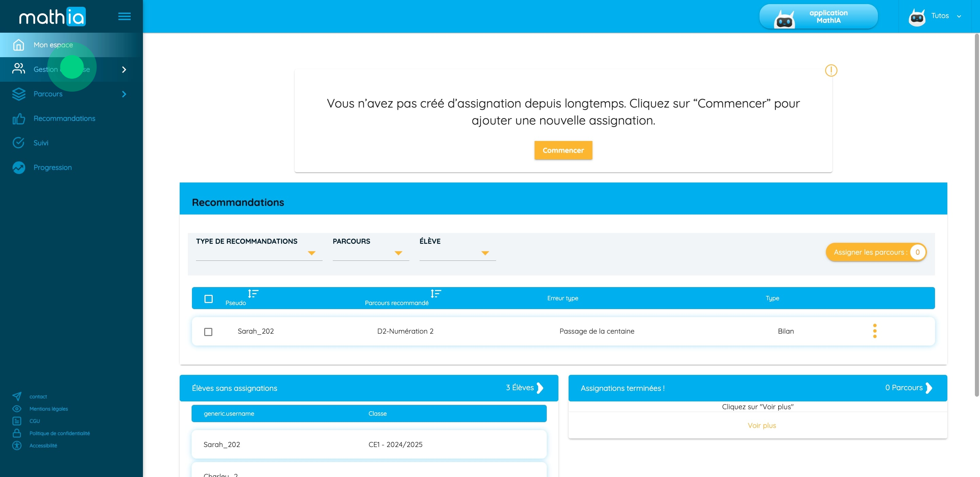The width and height of the screenshot is (980, 477).
Task: Open three-dot menu for Sarah_202 row
Action: pos(875,331)
